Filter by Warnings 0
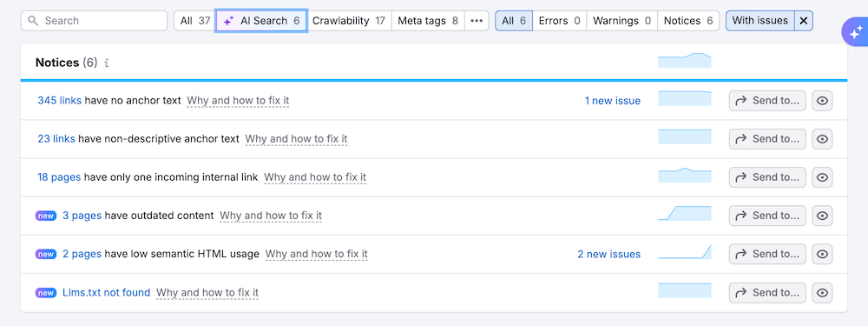Image resolution: width=868 pixels, height=326 pixels. [x=621, y=21]
